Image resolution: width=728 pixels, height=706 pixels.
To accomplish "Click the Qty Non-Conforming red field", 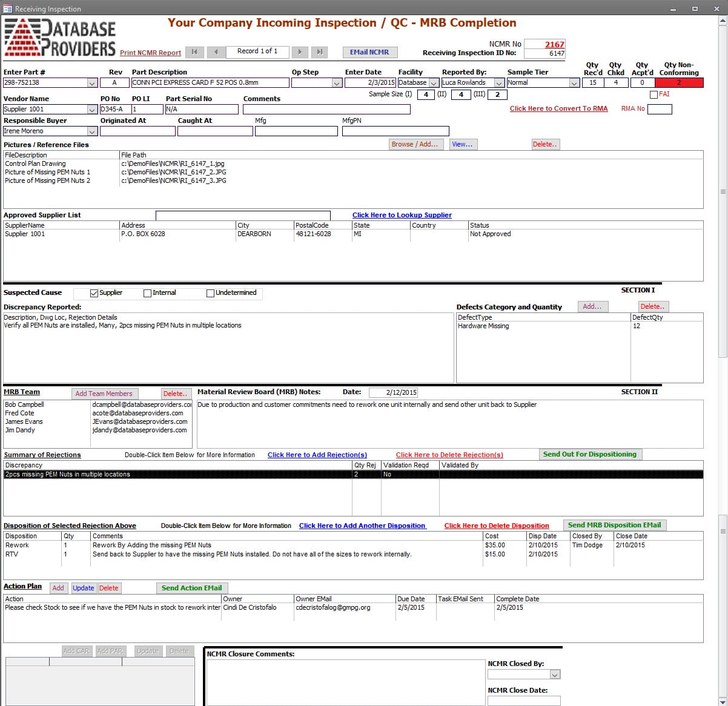I will tap(679, 83).
